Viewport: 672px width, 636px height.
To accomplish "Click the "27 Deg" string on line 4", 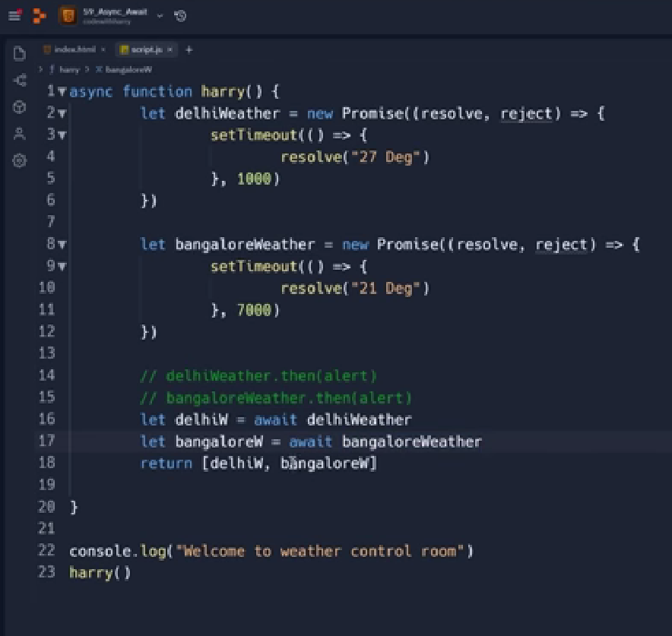I will [x=385, y=157].
